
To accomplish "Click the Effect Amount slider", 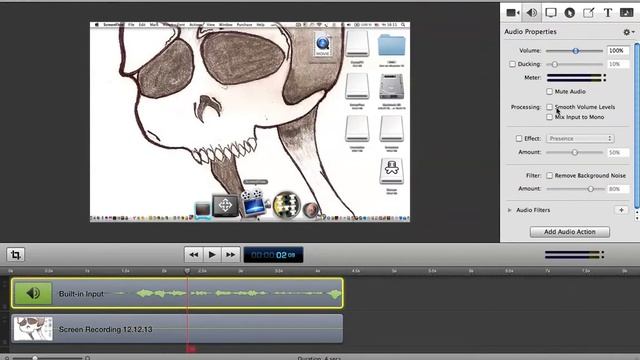I will click(x=574, y=152).
